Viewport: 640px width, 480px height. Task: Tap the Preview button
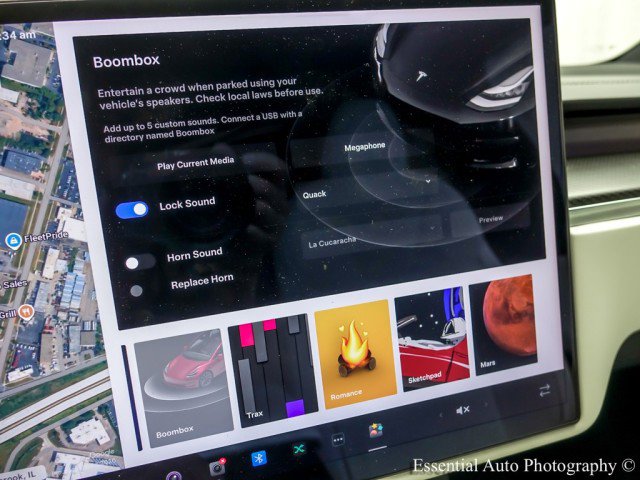(491, 220)
